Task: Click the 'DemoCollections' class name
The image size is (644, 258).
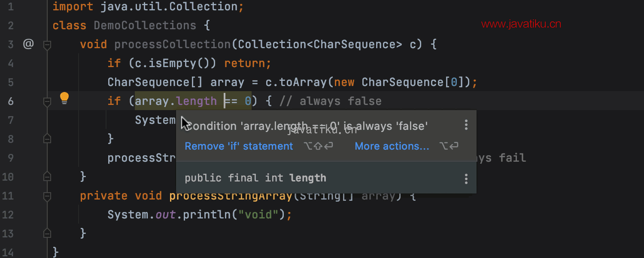Action: click(145, 25)
